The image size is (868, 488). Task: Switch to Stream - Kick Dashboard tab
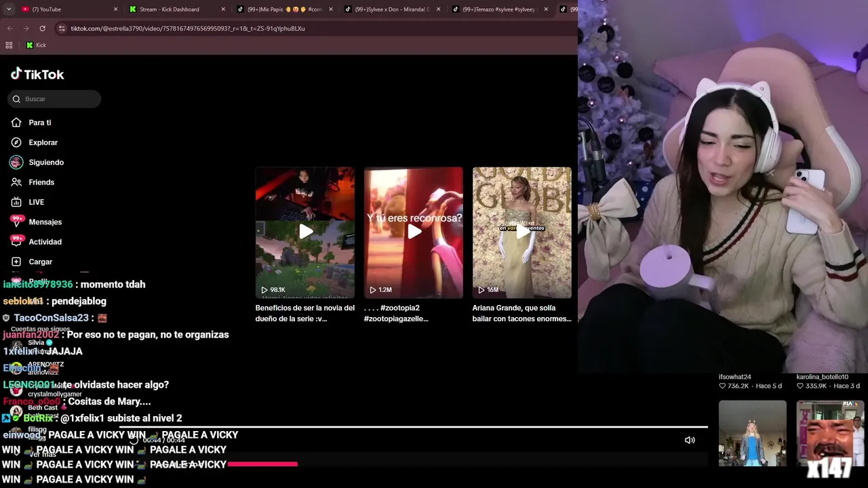(x=176, y=9)
